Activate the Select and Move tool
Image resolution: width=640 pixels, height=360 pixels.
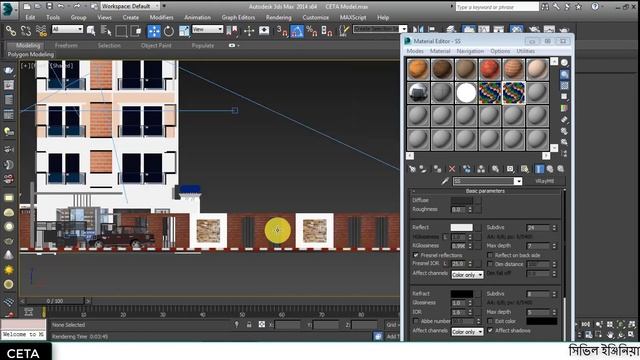tap(154, 31)
